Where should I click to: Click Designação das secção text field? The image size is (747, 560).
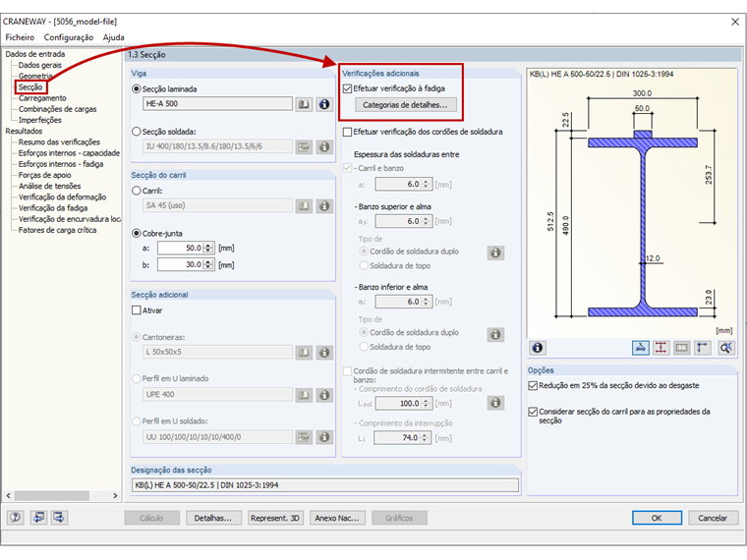click(325, 485)
